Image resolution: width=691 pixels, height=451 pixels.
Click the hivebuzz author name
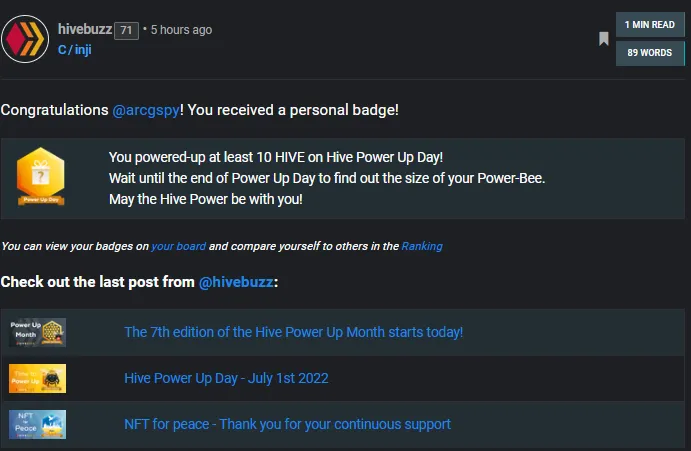point(85,29)
